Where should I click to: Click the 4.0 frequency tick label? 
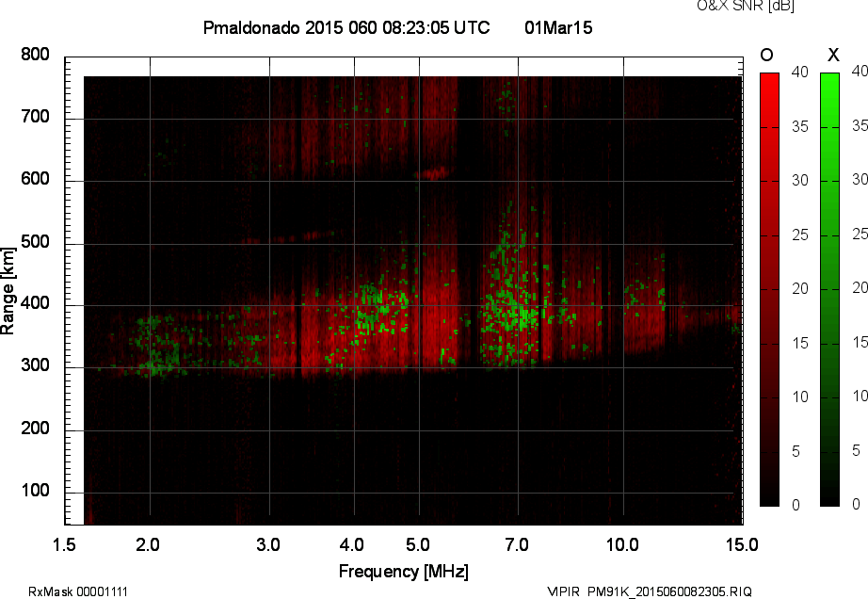pos(351,544)
